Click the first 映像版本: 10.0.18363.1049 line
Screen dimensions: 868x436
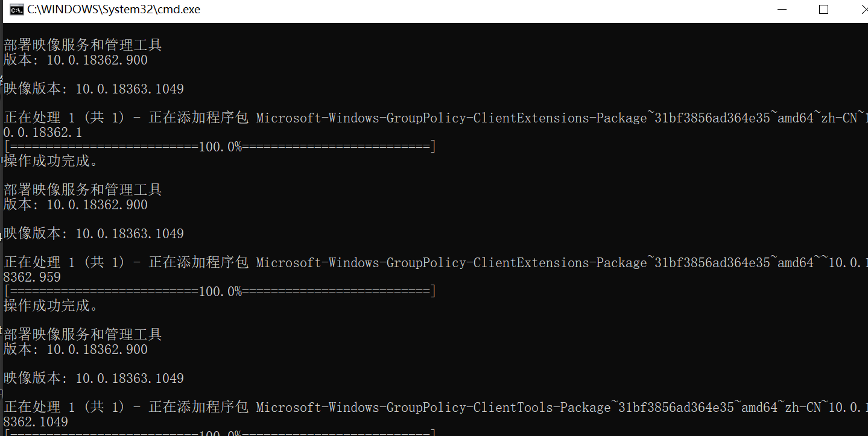point(93,89)
